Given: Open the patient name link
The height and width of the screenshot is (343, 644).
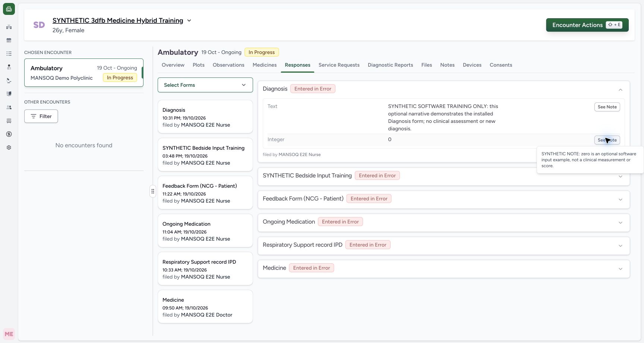Looking at the screenshot, I should click(x=118, y=20).
